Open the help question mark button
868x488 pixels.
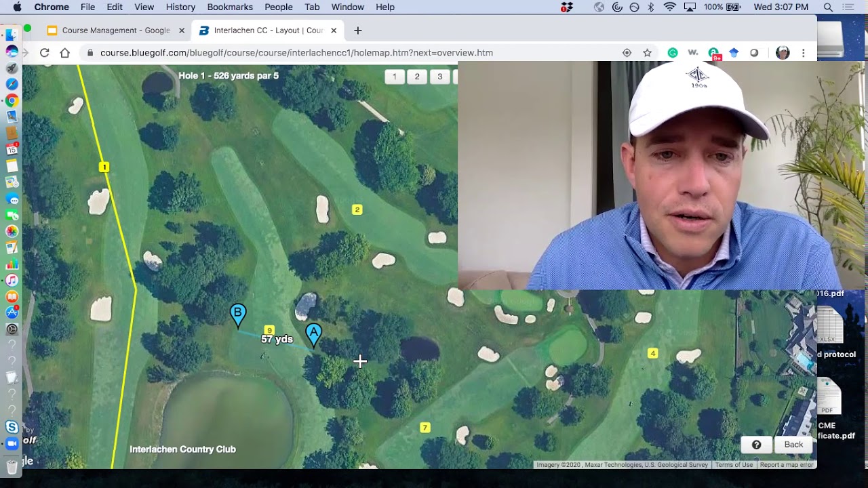click(756, 445)
